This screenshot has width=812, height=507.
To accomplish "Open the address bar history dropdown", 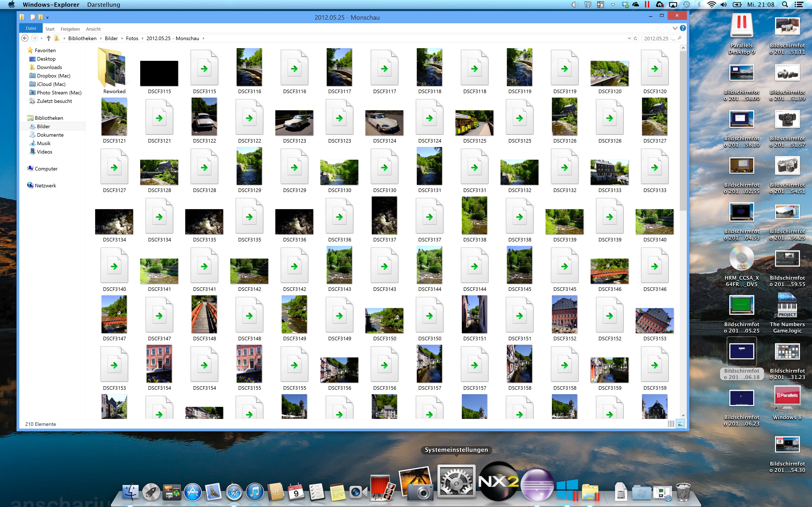I will click(629, 38).
